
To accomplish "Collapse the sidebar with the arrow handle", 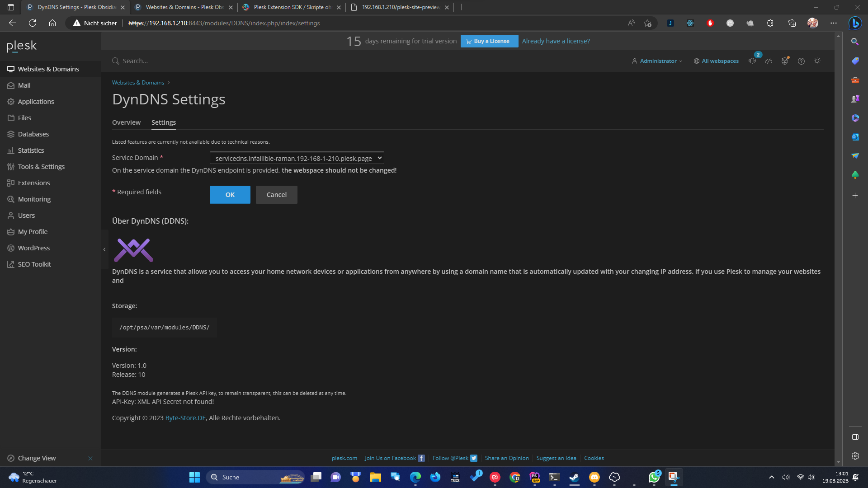I will coord(104,249).
